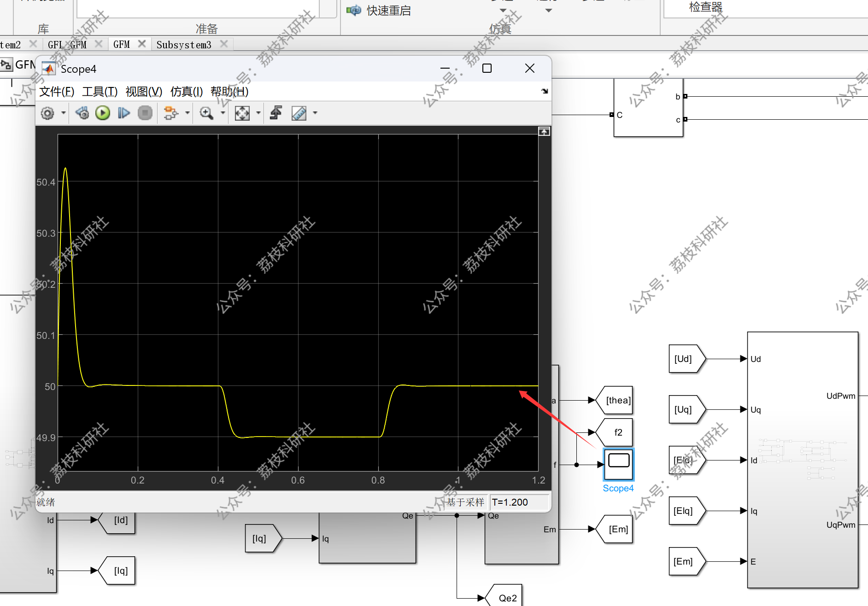Click the 基于采样 status label

pyautogui.click(x=465, y=502)
